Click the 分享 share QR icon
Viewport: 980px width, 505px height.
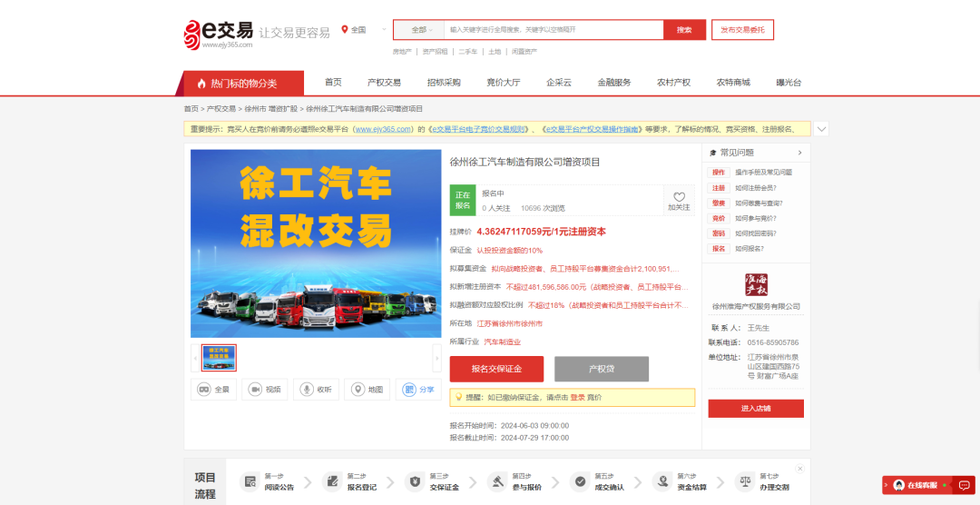(x=409, y=389)
